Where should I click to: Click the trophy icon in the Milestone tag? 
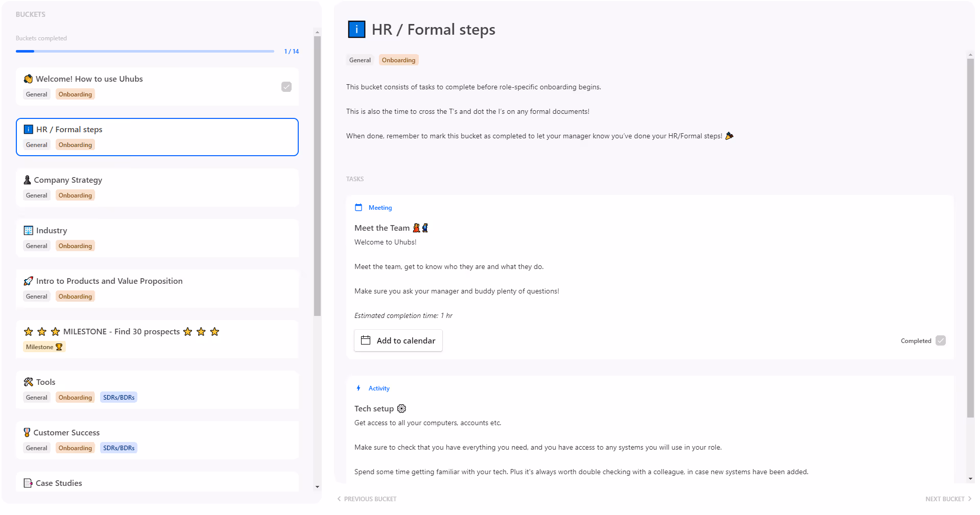[59, 347]
